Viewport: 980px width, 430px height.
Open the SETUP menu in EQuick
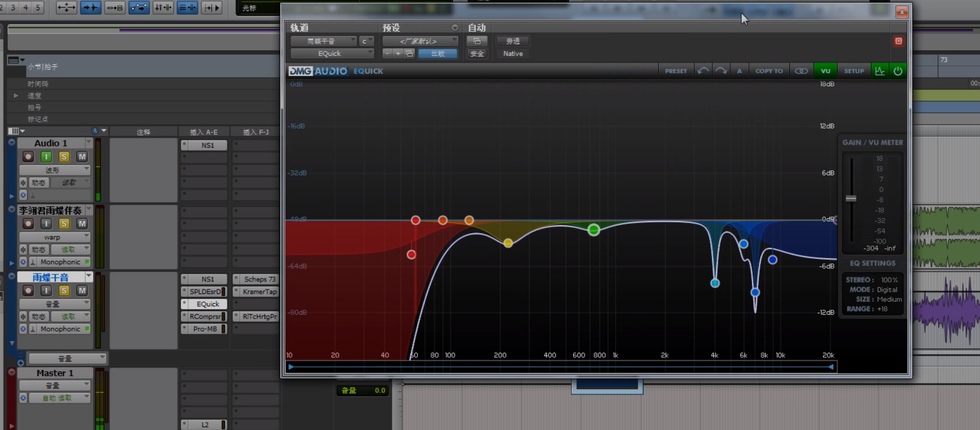click(x=853, y=71)
